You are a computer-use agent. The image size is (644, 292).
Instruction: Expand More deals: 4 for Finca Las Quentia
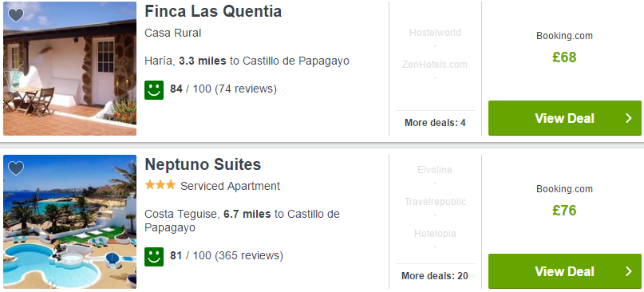[435, 123]
